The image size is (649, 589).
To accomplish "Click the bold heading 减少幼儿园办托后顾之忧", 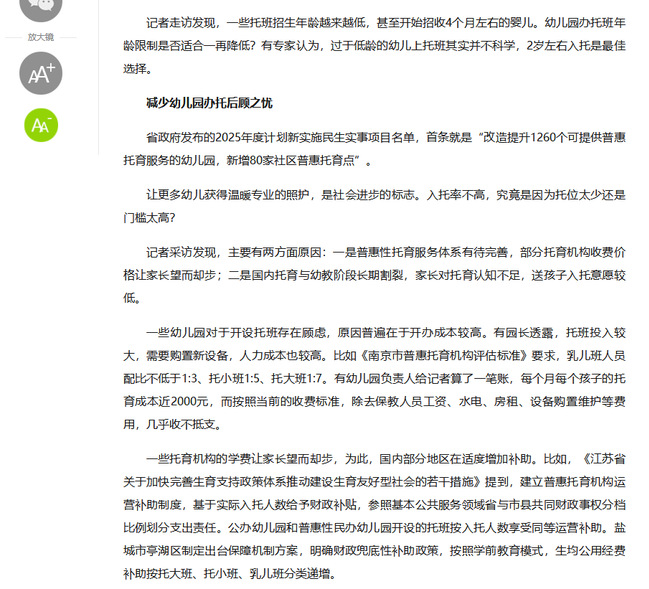I will (208, 104).
